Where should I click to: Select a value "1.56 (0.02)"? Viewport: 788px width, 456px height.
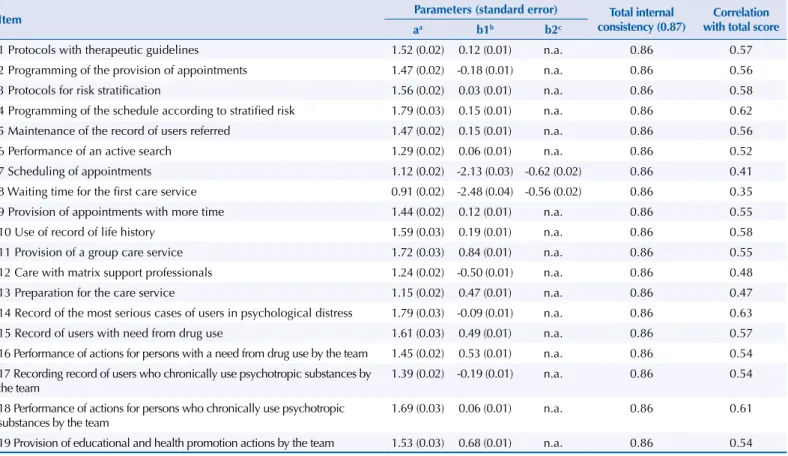(418, 90)
